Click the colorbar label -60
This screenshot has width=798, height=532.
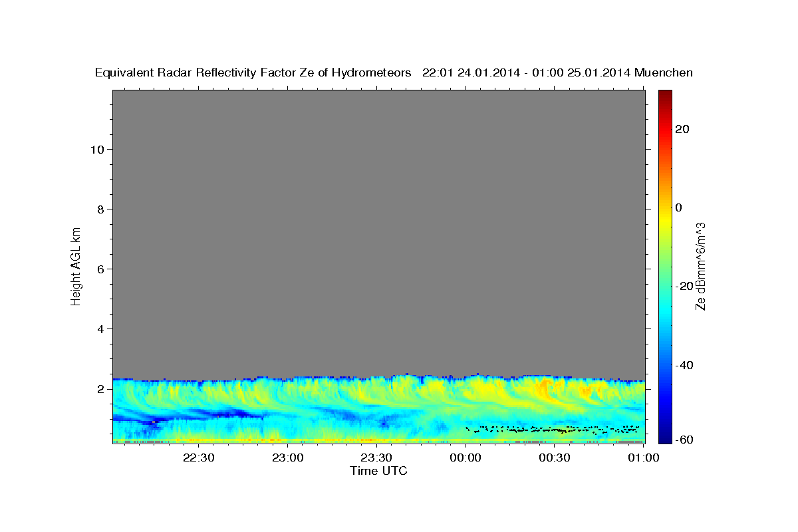[684, 440]
